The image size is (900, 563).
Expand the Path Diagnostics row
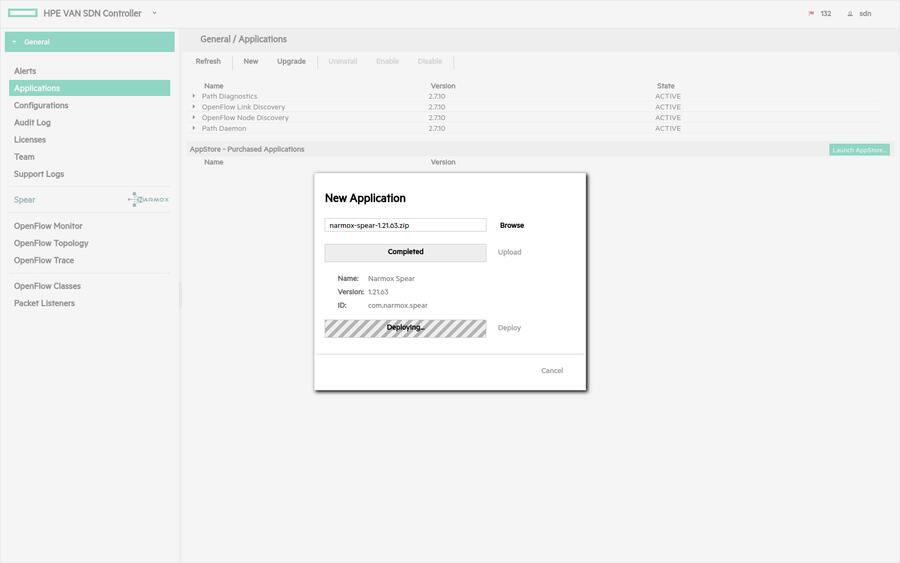[194, 96]
